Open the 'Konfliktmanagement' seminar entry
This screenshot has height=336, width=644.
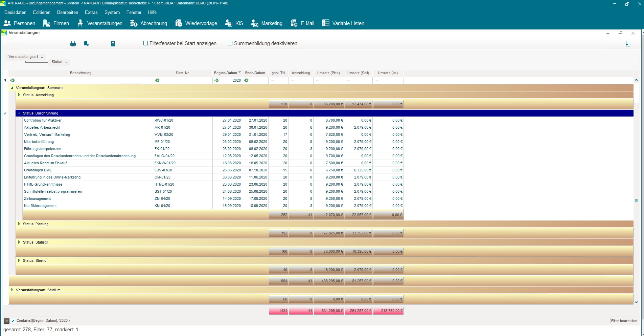pyautogui.click(x=40, y=206)
